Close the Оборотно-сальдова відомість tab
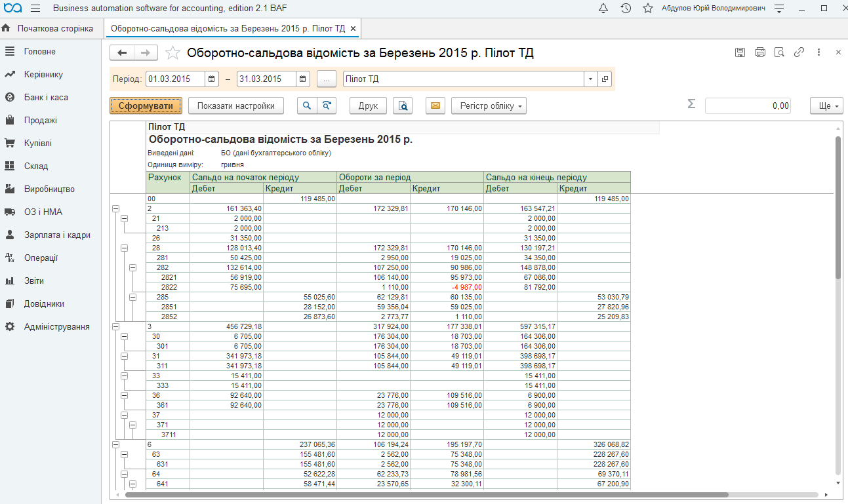Screen dimensions: 848x504 click(x=353, y=29)
